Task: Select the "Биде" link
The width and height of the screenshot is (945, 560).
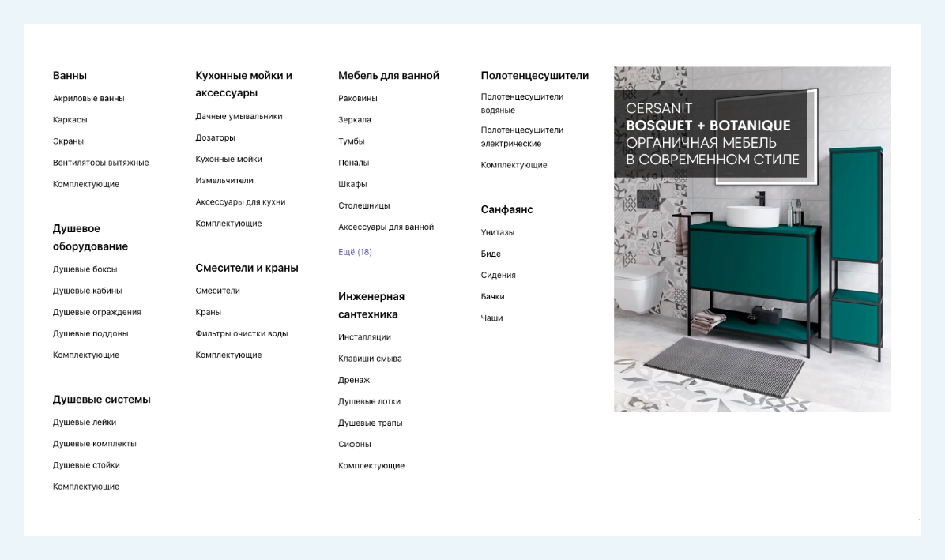Action: tap(491, 254)
